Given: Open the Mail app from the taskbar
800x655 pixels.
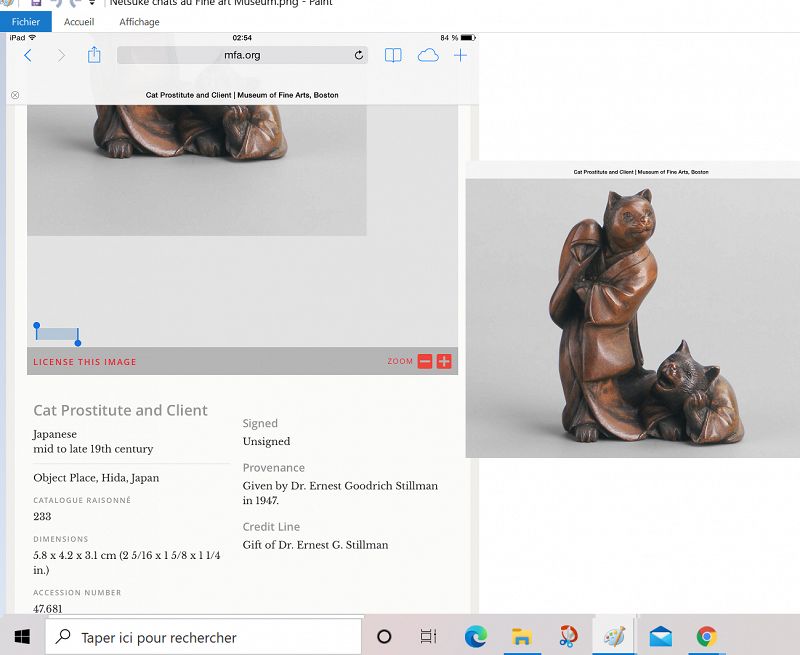Looking at the screenshot, I should pos(660,637).
